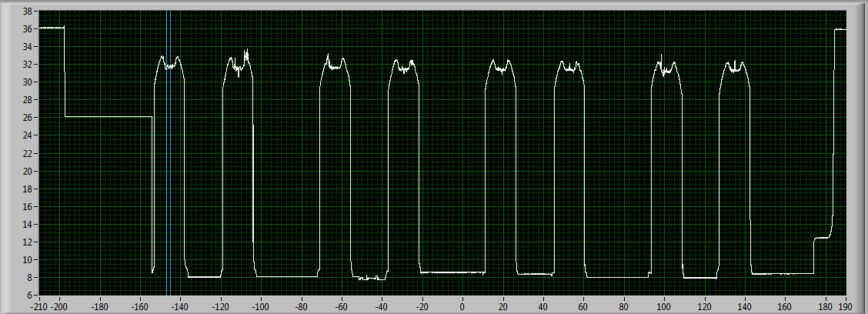This screenshot has height=314, width=868.
Task: Select the X-axis label -200
Action: (x=59, y=306)
